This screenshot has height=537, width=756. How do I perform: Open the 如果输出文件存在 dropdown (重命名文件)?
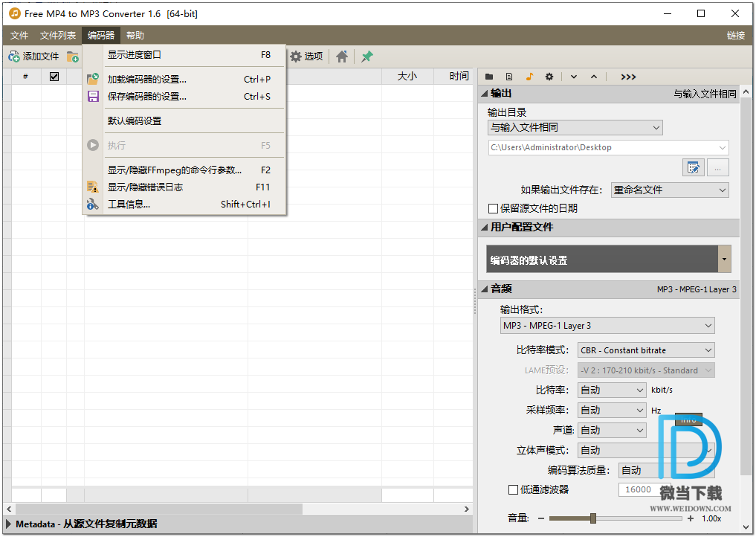670,190
